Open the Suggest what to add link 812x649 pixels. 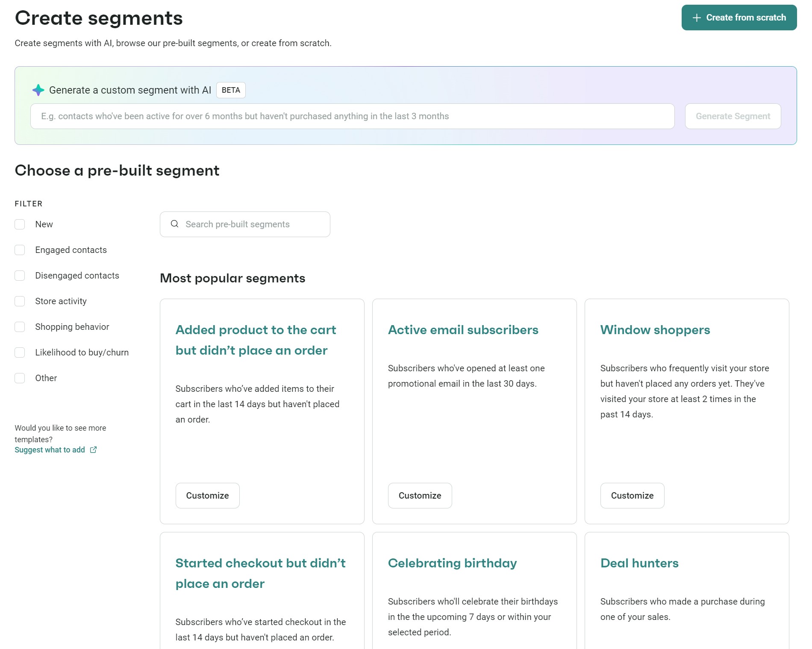pos(50,449)
